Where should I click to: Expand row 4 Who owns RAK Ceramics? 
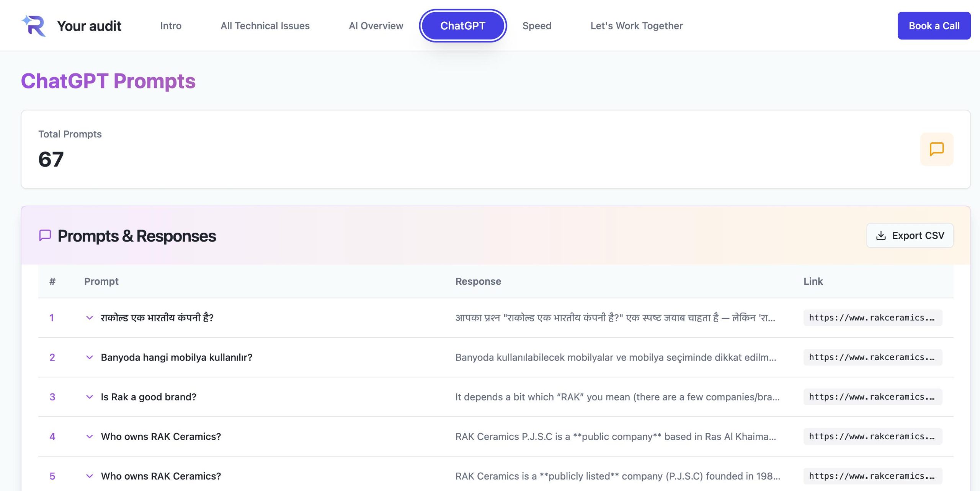[90, 437]
